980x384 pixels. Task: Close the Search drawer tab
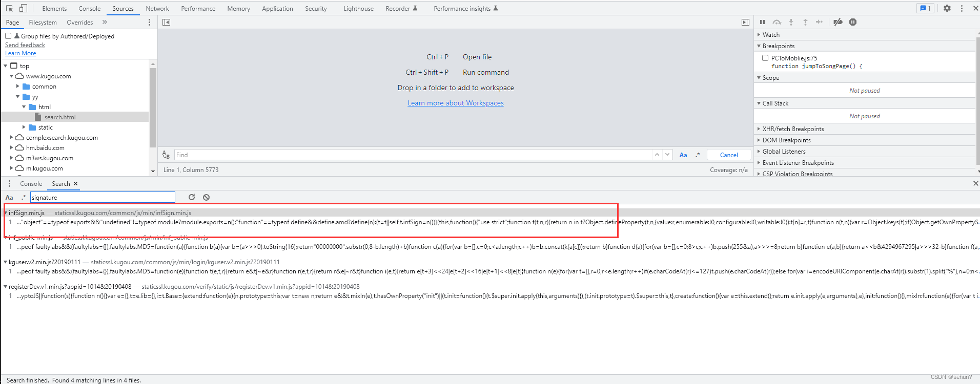(x=75, y=183)
